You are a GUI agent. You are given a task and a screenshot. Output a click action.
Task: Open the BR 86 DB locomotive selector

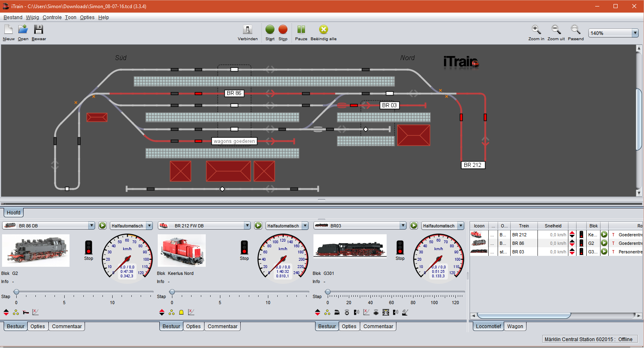(49, 226)
